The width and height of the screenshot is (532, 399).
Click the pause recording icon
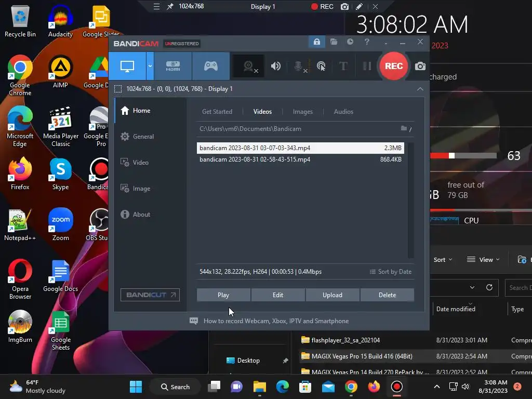tap(367, 66)
